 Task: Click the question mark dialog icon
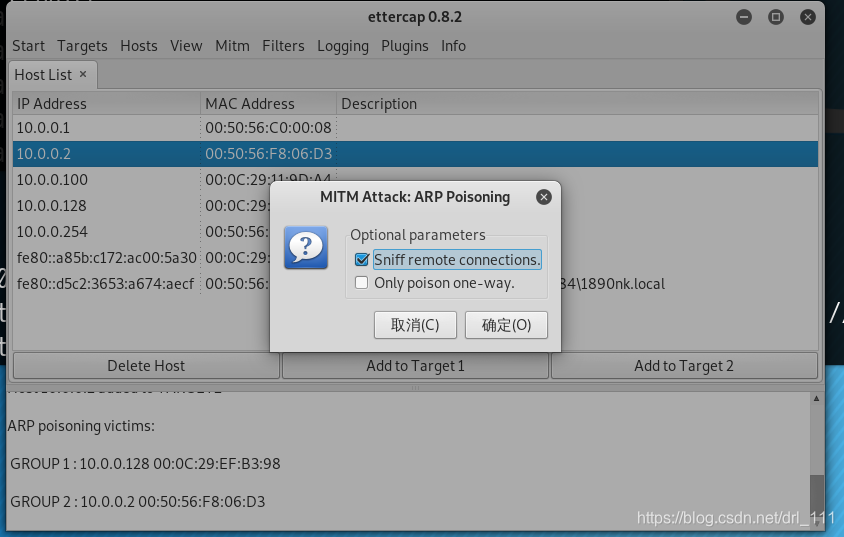(306, 248)
